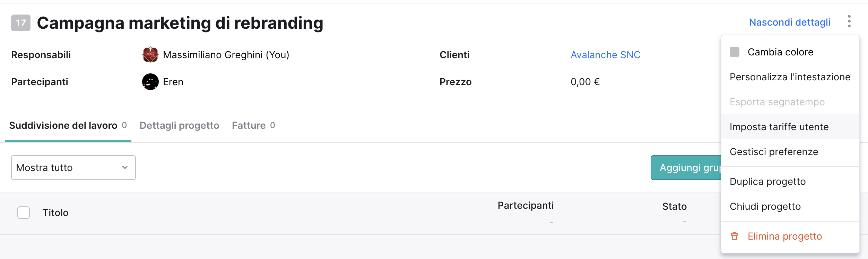Click the Aggiungi gruppo button
Viewport: 868px width, 259px height.
point(686,168)
